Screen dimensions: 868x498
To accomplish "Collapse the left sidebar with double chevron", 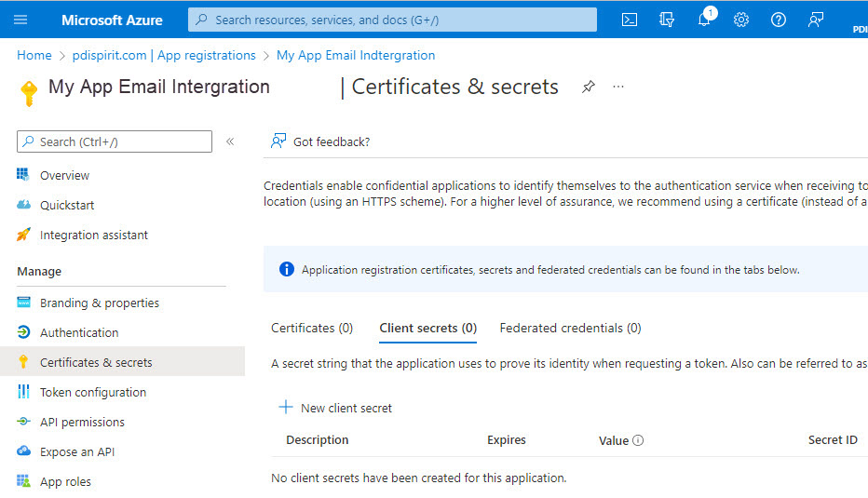I will (x=230, y=141).
